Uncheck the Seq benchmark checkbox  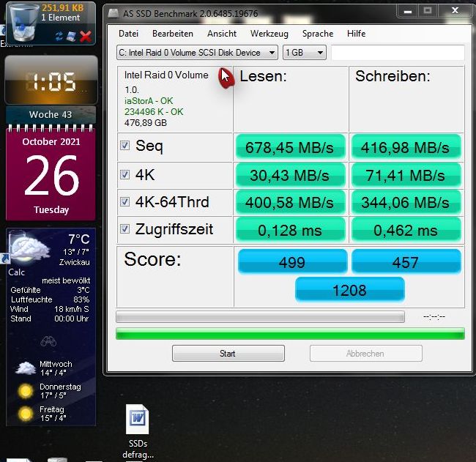(125, 146)
